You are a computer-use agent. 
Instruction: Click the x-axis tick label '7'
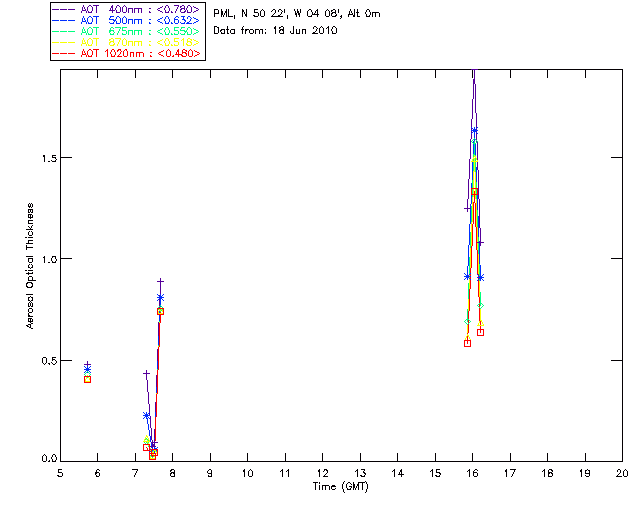pyautogui.click(x=135, y=474)
